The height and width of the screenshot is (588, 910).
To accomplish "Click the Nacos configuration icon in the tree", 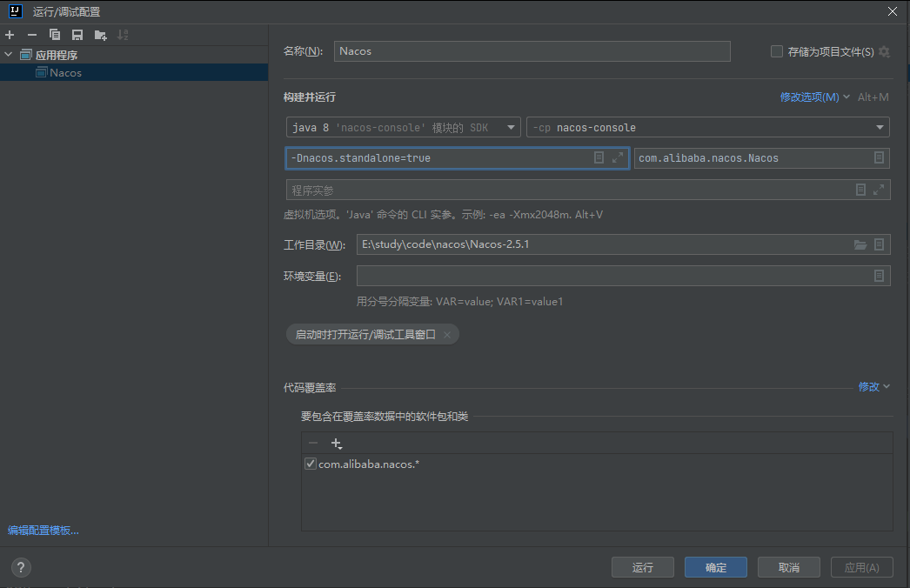I will (42, 72).
